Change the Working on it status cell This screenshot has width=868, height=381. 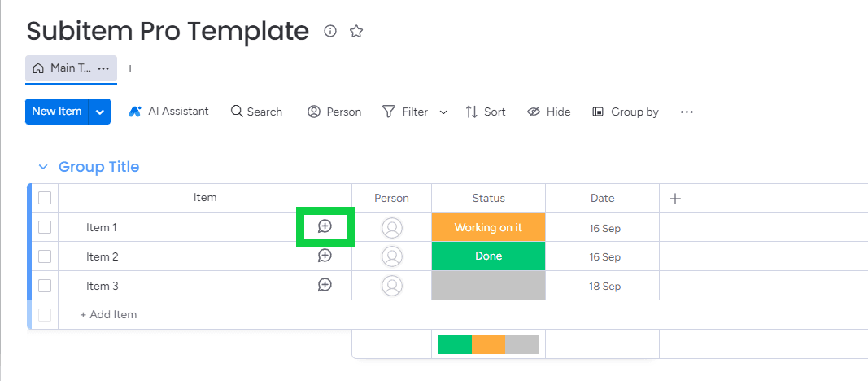pos(488,227)
